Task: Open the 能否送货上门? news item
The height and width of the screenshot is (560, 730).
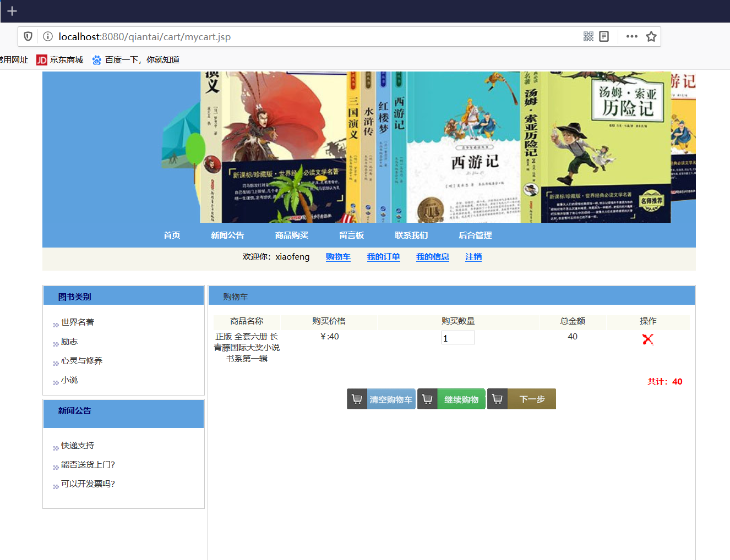Action: (x=88, y=465)
